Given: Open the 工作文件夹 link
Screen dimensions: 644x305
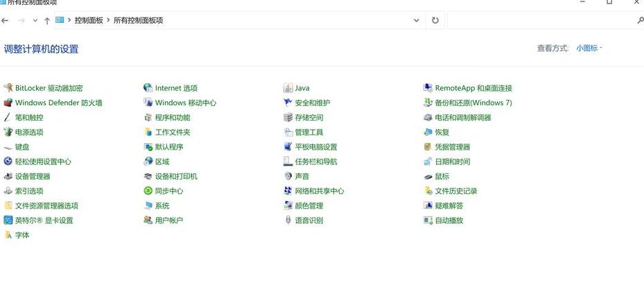Looking at the screenshot, I should point(173,132).
